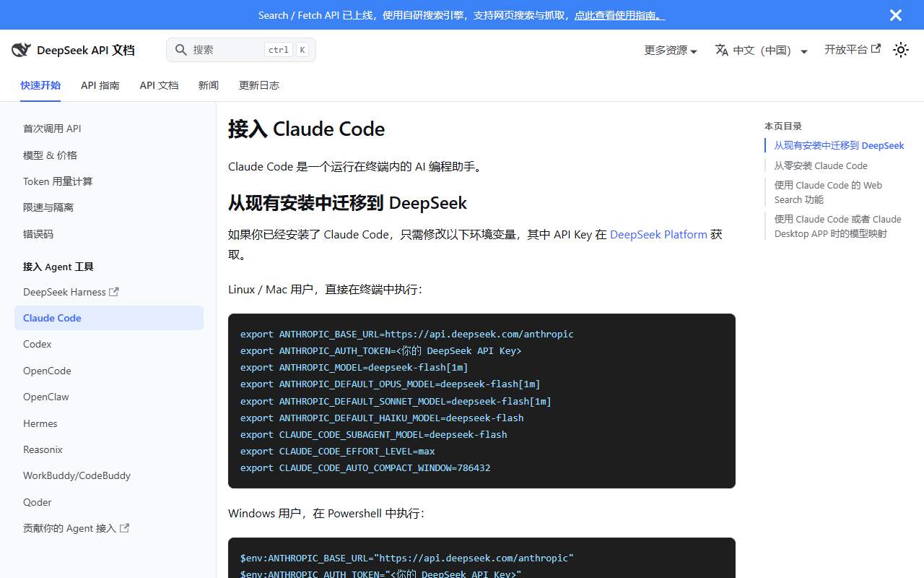924x578 pixels.
Task: Open the 新闻 tab
Action: [209, 85]
